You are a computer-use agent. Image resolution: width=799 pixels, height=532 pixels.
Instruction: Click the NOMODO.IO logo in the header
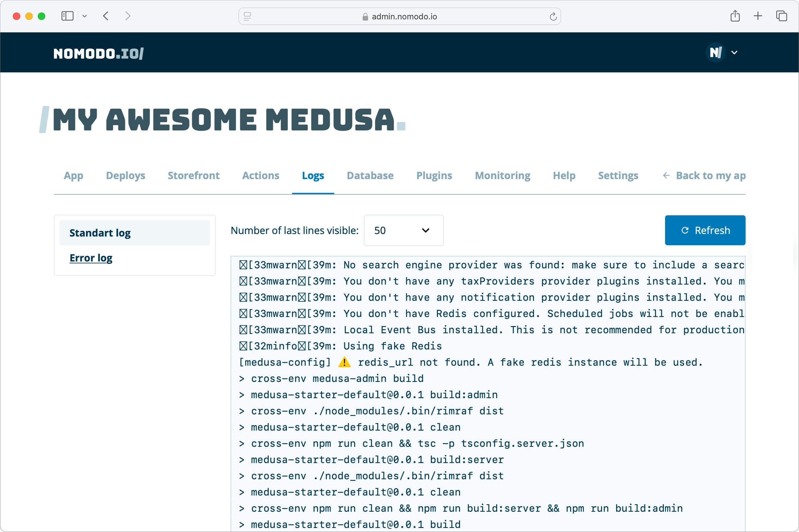pyautogui.click(x=98, y=53)
